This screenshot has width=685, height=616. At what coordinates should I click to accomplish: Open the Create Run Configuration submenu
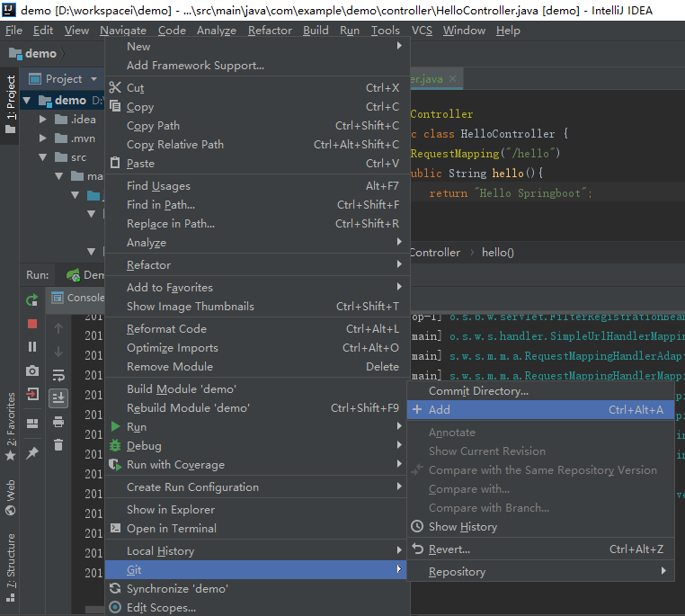click(x=257, y=487)
